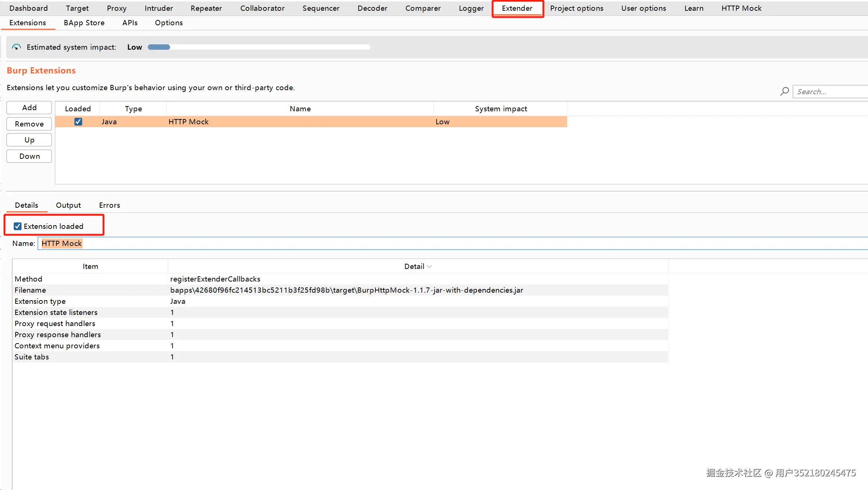Click the search magnifier icon
868x490 pixels.
784,91
